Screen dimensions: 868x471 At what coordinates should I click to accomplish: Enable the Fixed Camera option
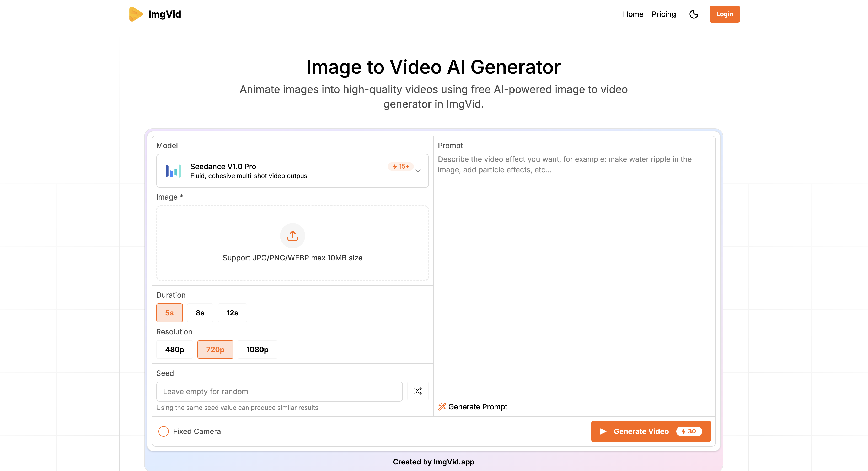click(x=163, y=431)
